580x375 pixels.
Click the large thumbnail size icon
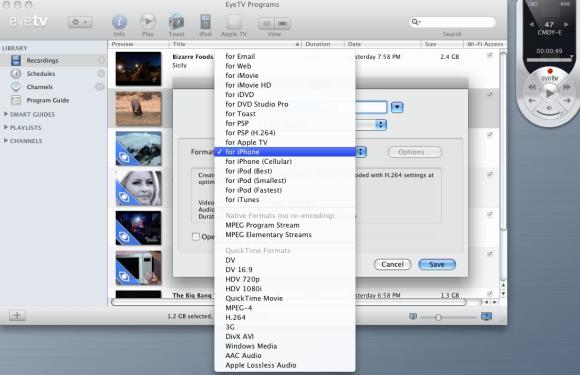point(486,316)
